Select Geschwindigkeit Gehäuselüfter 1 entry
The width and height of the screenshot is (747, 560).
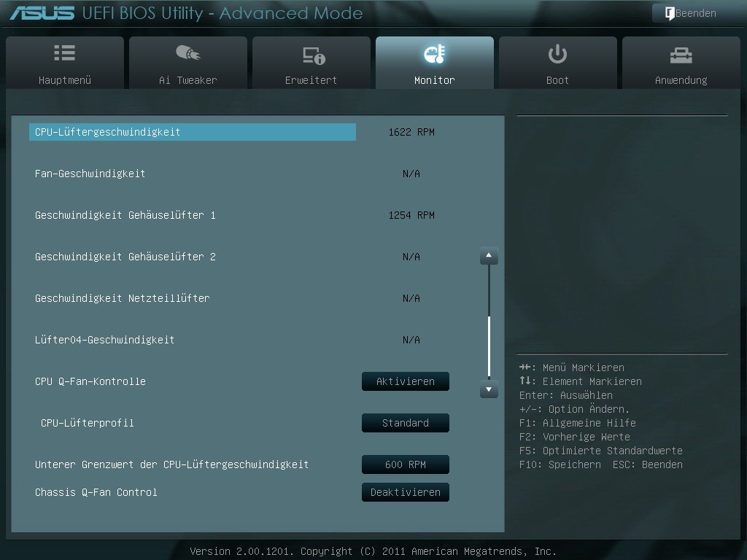125,215
